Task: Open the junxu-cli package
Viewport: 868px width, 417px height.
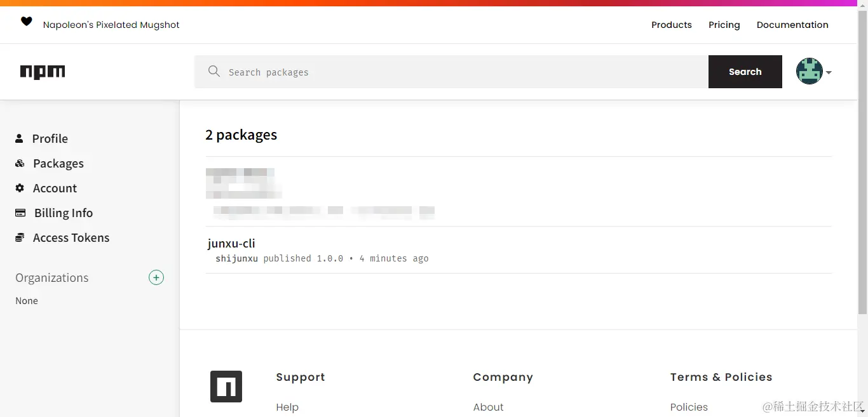Action: pos(231,243)
